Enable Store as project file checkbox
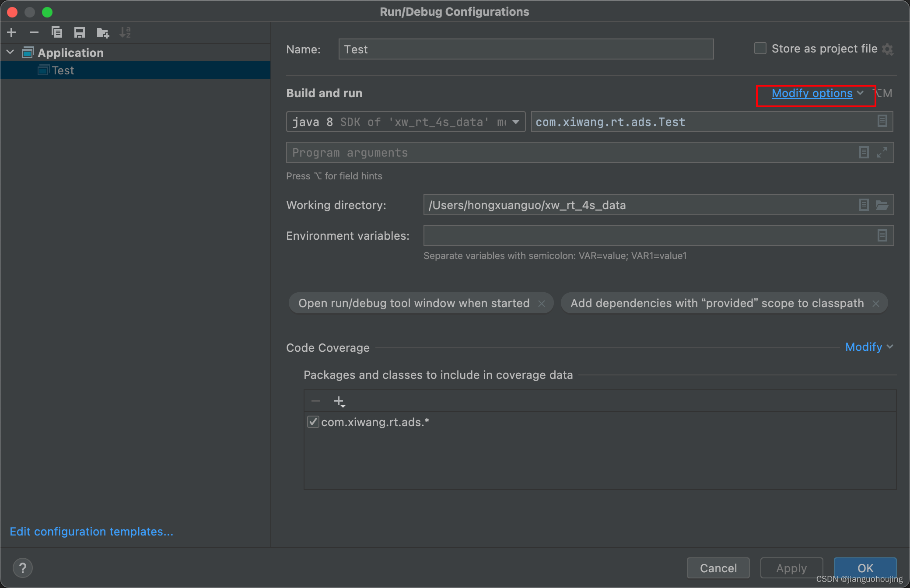This screenshot has height=588, width=910. click(x=760, y=49)
